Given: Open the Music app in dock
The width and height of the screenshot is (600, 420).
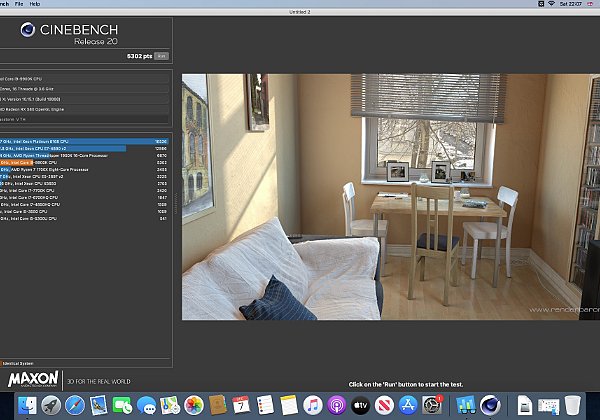Looking at the screenshot, I should (x=313, y=404).
